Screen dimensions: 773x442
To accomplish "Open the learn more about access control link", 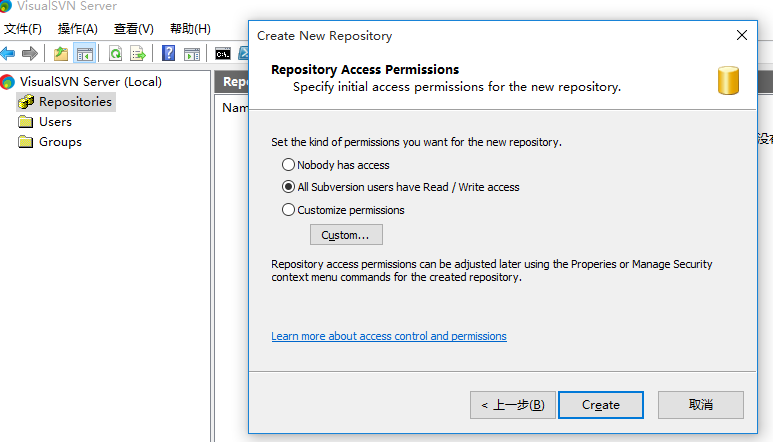I will coord(388,336).
